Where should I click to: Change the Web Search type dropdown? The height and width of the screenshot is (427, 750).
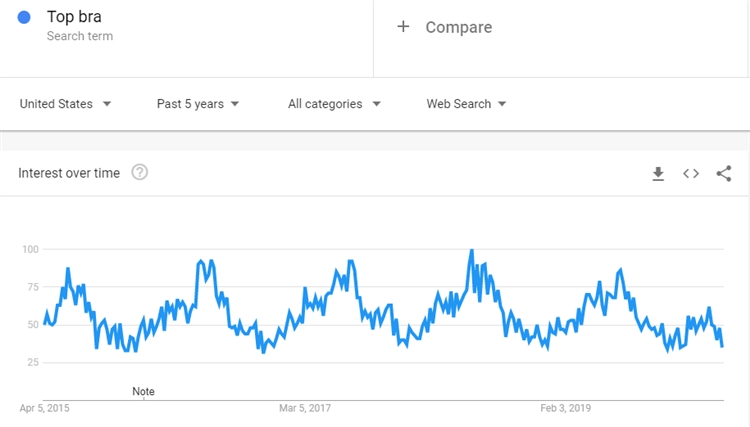(466, 104)
